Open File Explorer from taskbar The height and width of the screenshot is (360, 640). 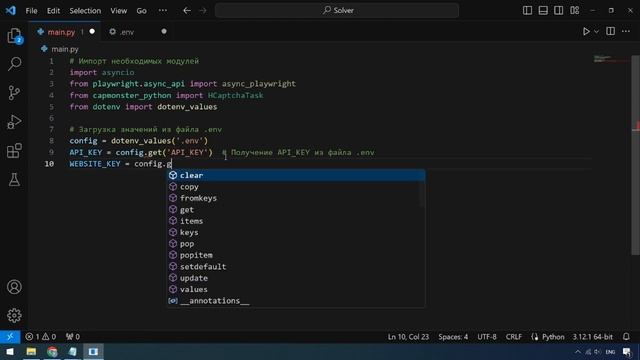point(31,351)
